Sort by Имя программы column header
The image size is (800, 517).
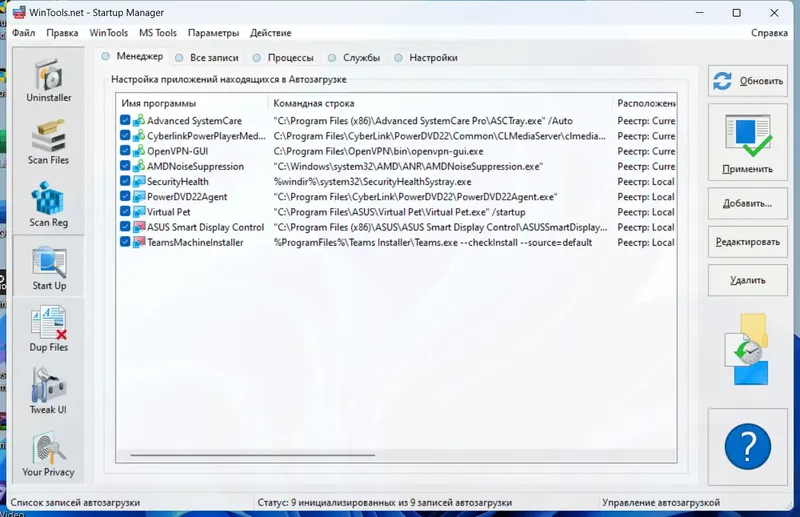(x=192, y=103)
